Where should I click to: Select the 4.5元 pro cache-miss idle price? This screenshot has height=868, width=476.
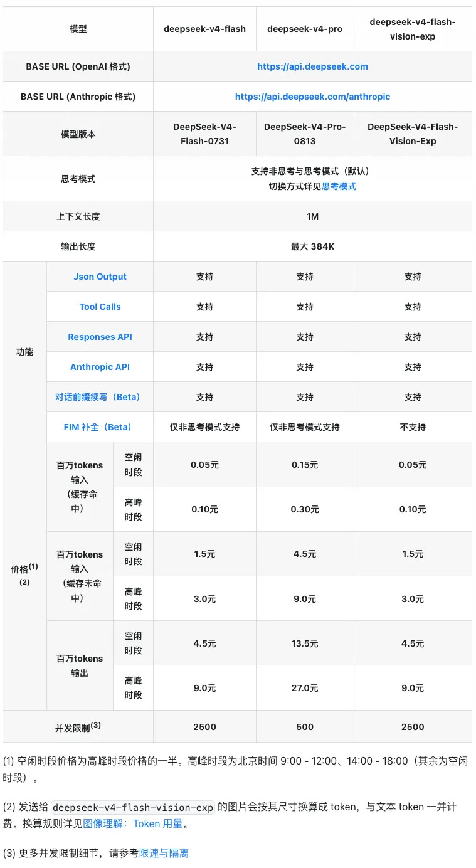click(305, 554)
